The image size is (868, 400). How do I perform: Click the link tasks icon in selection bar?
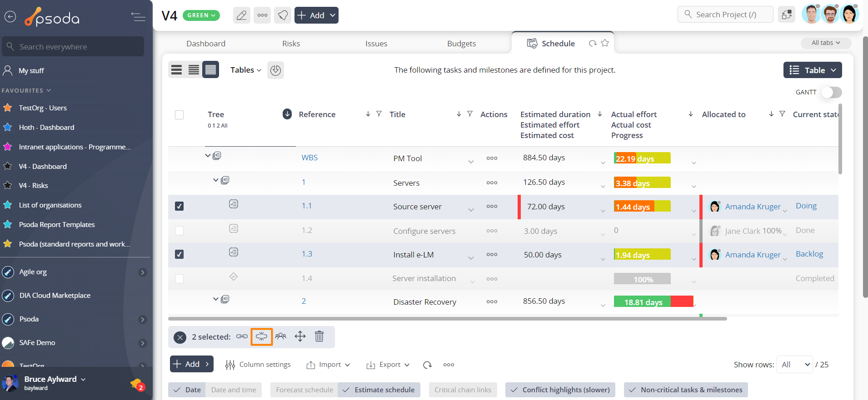(242, 336)
